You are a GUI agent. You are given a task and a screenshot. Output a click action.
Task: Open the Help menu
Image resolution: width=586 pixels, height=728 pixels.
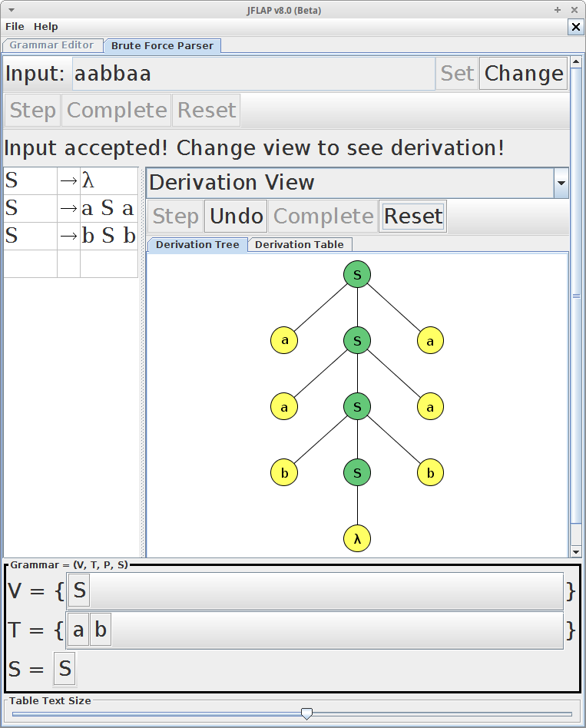point(46,27)
